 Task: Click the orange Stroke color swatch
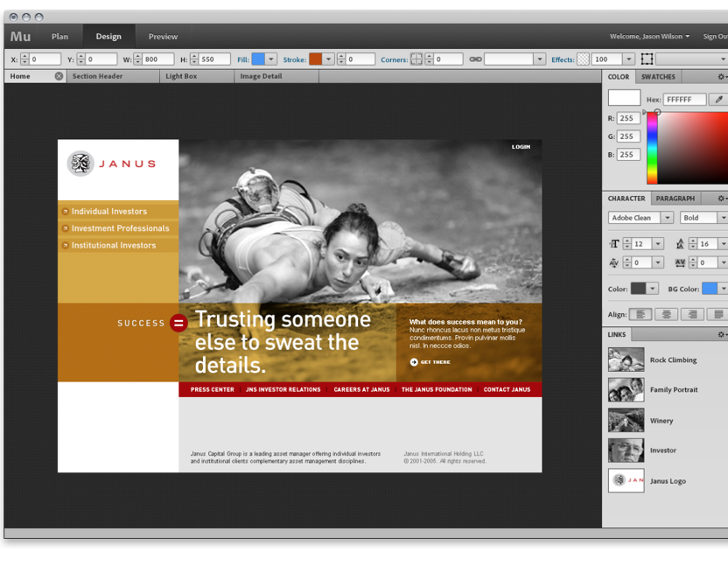315,59
